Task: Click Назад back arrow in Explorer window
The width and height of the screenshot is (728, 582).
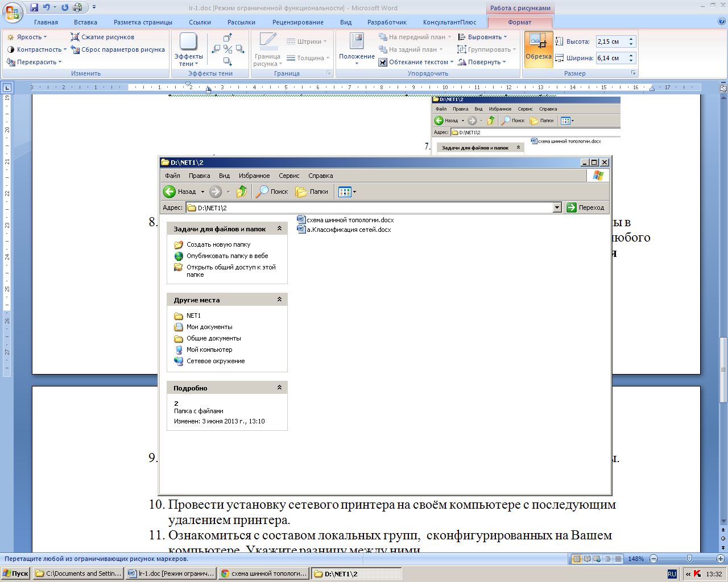Action: click(x=180, y=192)
